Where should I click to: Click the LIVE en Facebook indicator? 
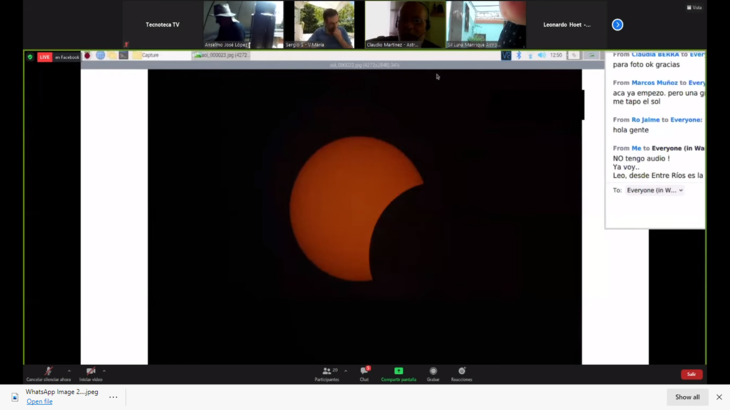(x=58, y=57)
